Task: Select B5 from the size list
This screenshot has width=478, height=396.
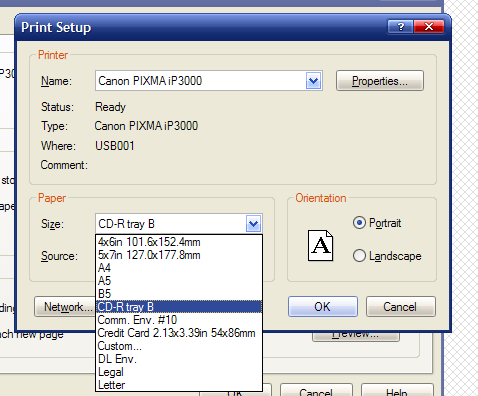Action: click(179, 294)
